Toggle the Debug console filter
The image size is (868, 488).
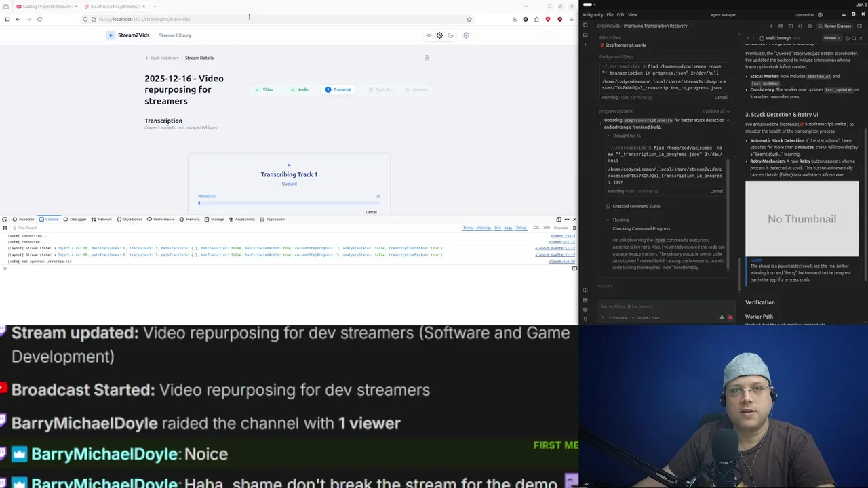[521, 228]
